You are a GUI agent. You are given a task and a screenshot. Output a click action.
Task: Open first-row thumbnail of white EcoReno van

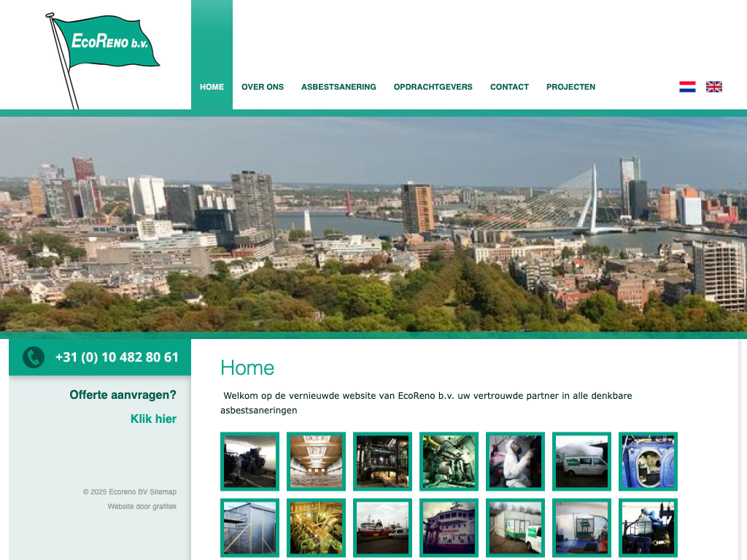[x=581, y=462]
